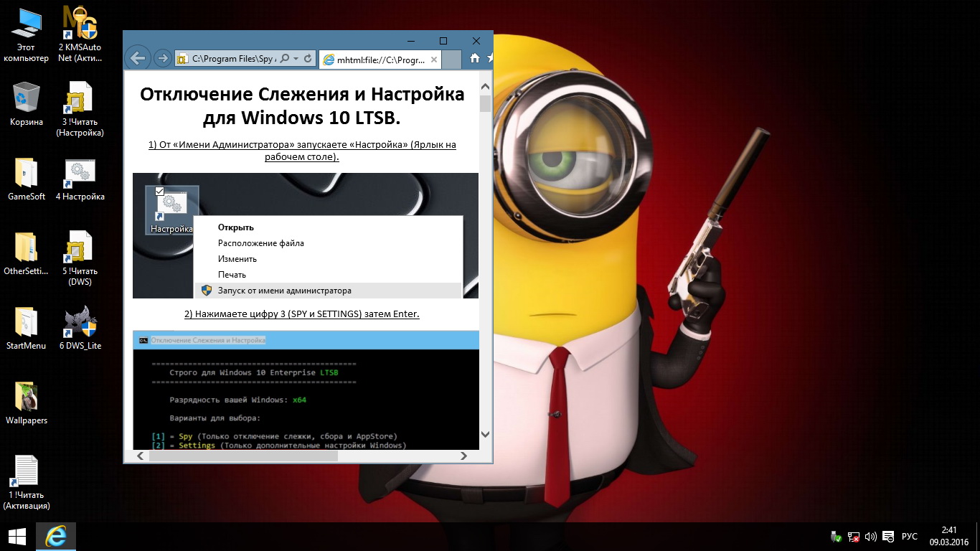
Task: Click the vertical scrollbar thumb in browser
Action: 486,104
